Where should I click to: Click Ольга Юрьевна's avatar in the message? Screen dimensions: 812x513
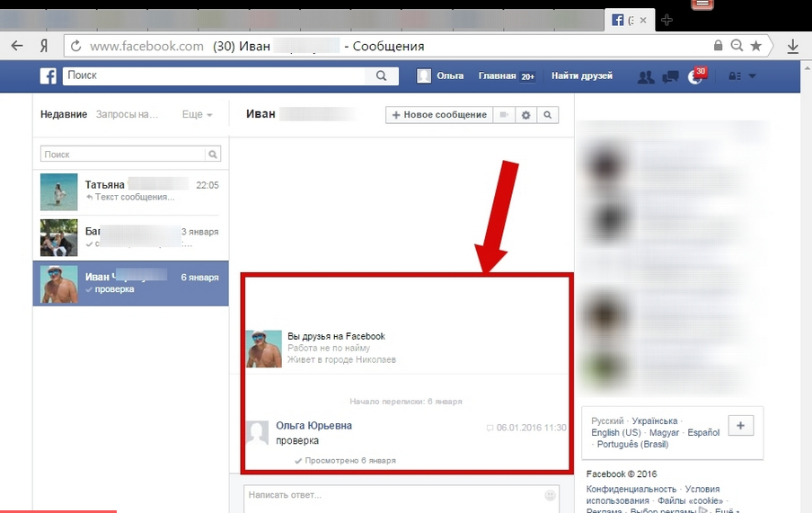(258, 433)
